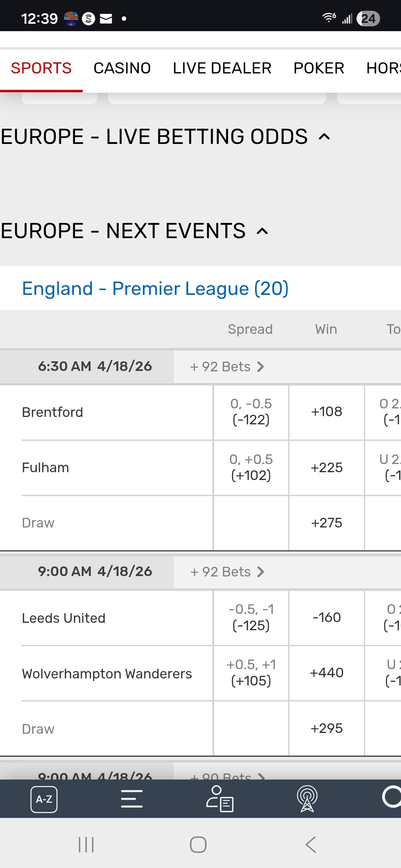The image size is (401, 868).
Task: Collapse Europe - Live Betting Odds section
Action: 324,137
